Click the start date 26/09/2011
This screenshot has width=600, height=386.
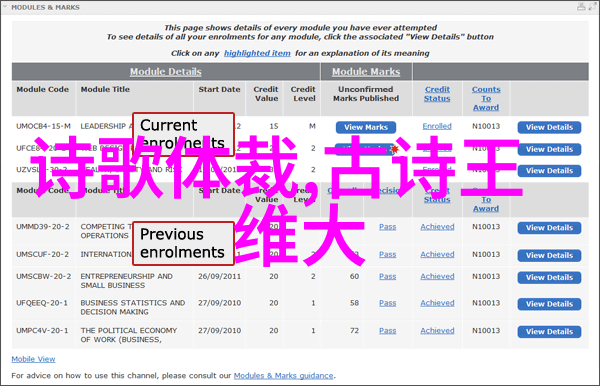pos(219,276)
